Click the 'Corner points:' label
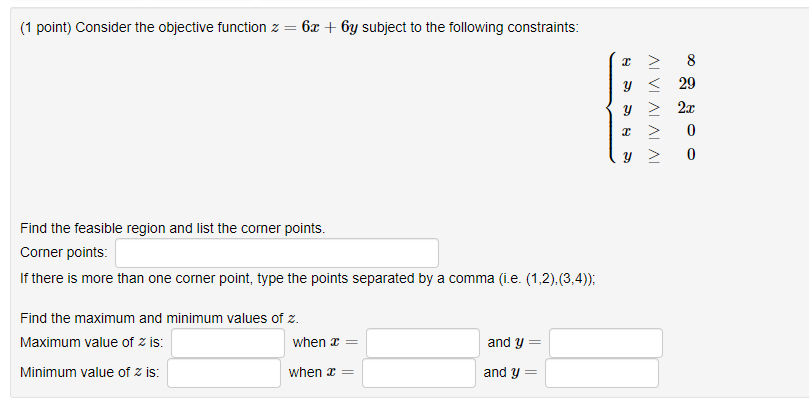The width and height of the screenshot is (809, 406). click(64, 252)
